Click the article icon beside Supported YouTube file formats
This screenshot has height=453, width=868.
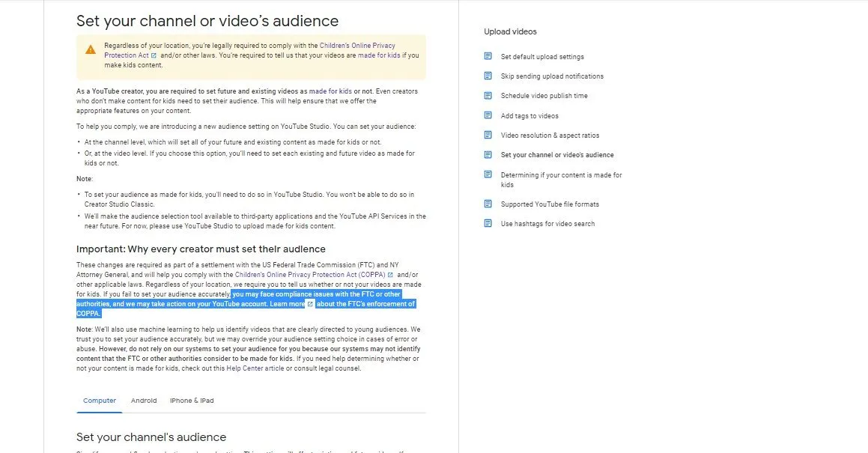click(488, 204)
